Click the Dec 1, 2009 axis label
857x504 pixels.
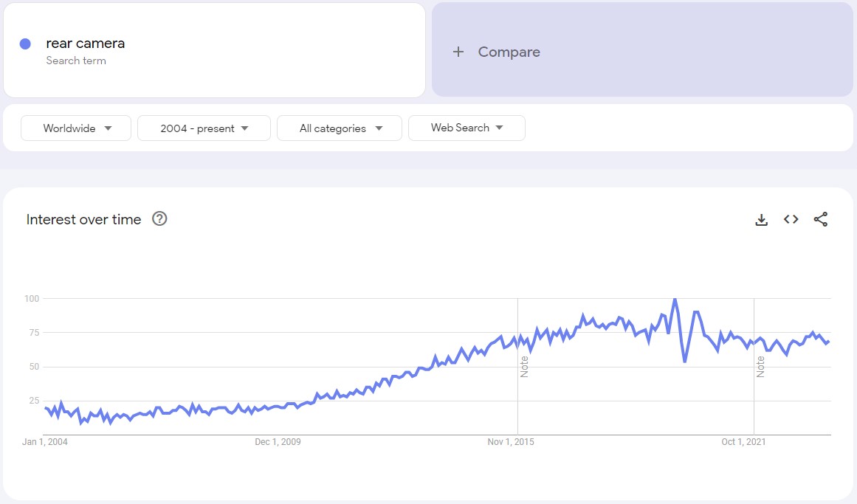coord(278,442)
